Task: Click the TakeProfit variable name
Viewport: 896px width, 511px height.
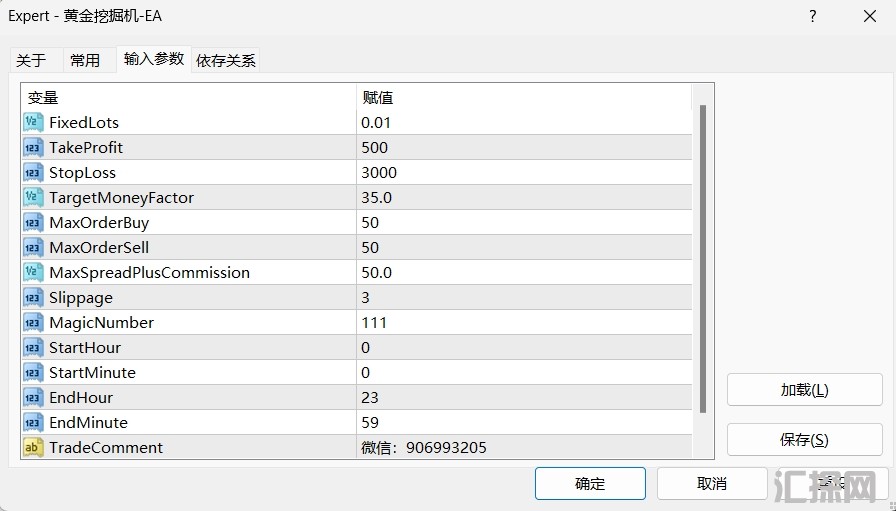Action: [86, 147]
